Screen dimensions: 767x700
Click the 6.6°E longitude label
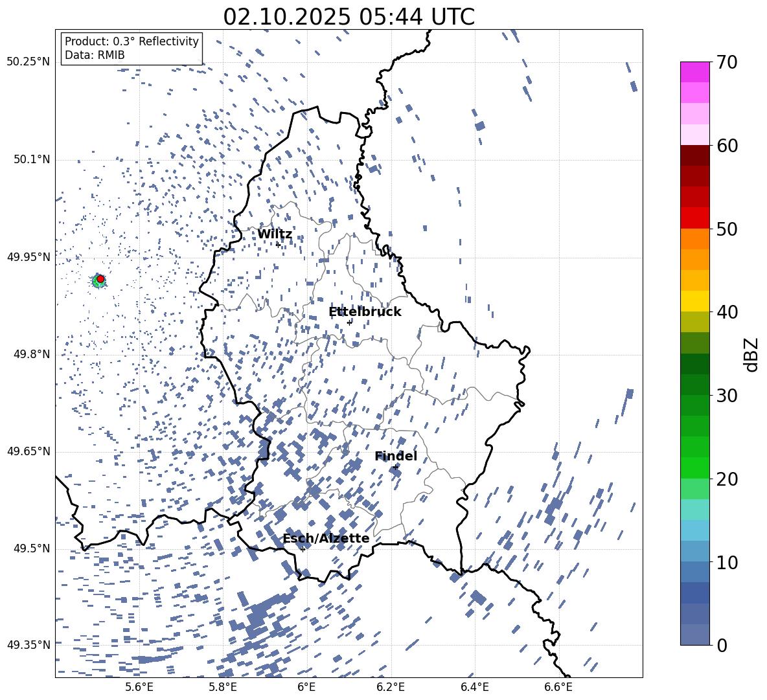click(x=558, y=687)
